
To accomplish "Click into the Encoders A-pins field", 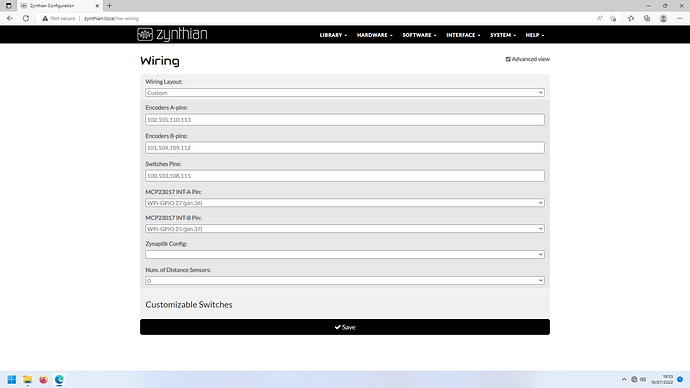I will point(345,120).
